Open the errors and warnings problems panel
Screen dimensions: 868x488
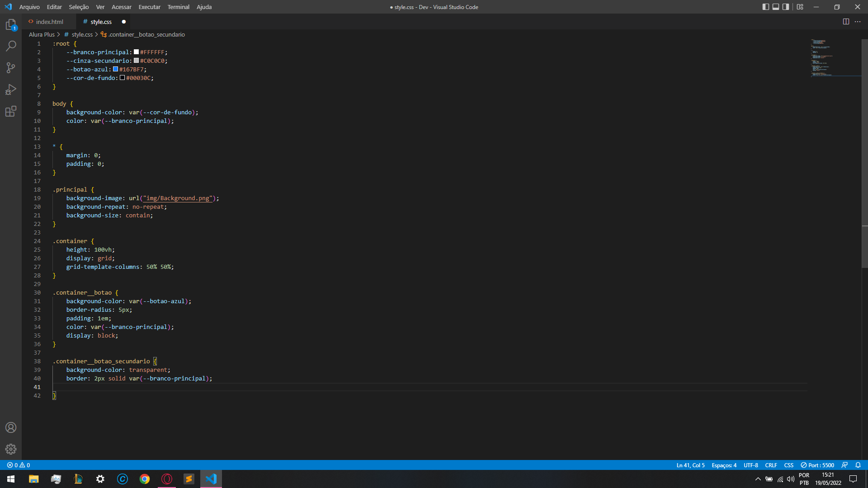(19, 465)
